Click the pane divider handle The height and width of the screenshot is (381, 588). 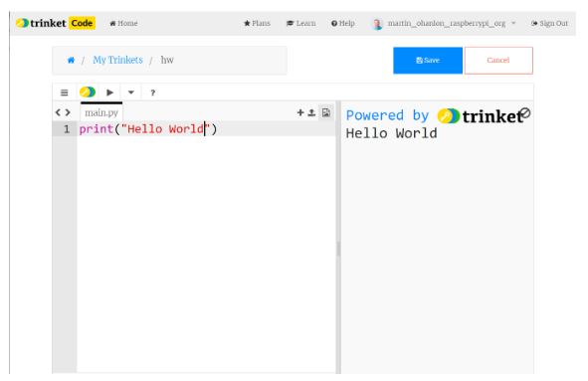pyautogui.click(x=338, y=249)
